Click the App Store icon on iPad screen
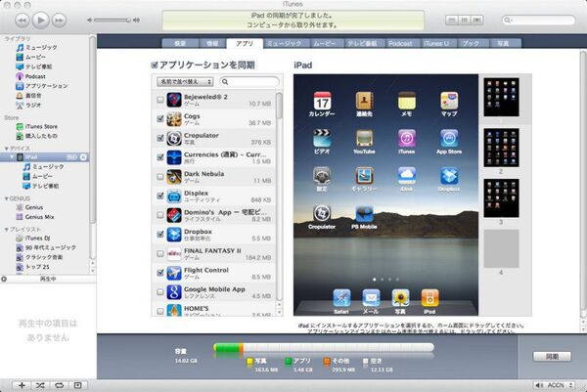This screenshot has width=587, height=392. coord(449,139)
